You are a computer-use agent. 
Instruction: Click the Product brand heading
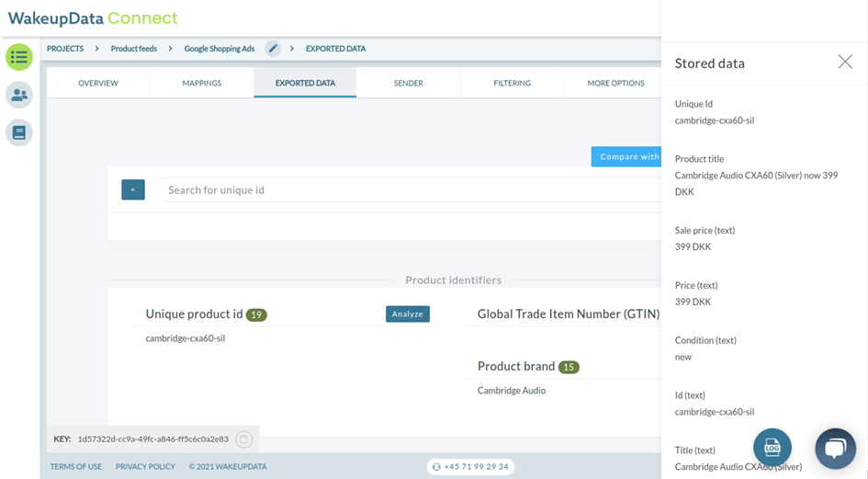516,367
